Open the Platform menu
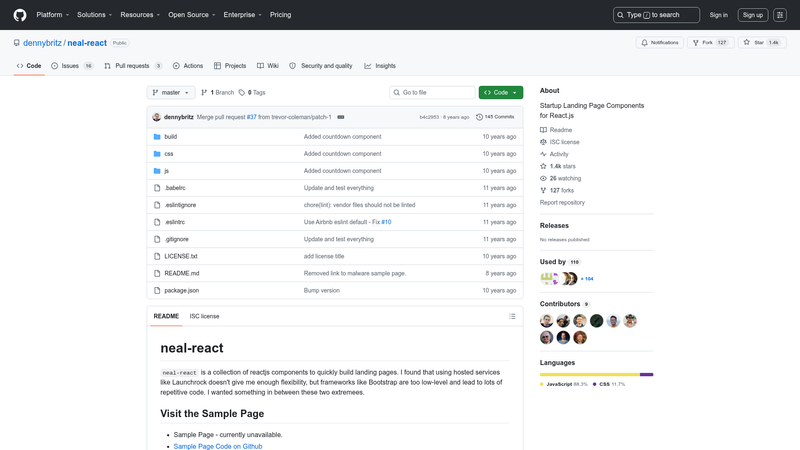The image size is (800, 450). pyautogui.click(x=53, y=15)
